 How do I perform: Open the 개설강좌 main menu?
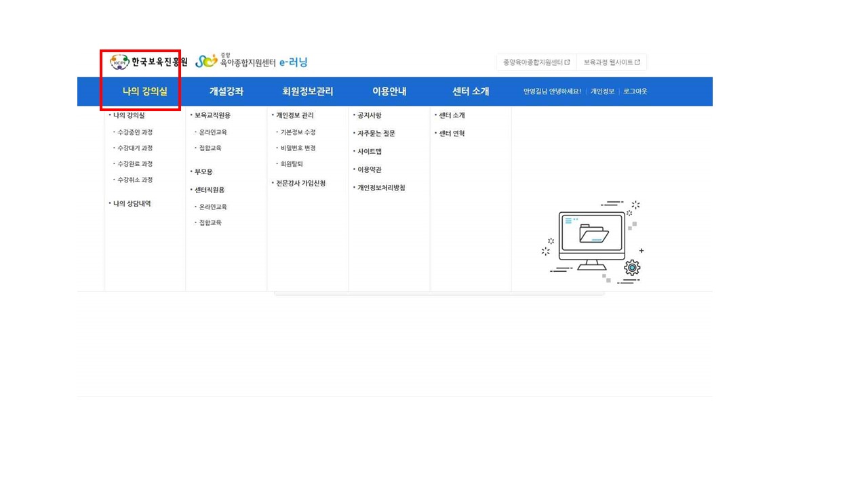226,91
